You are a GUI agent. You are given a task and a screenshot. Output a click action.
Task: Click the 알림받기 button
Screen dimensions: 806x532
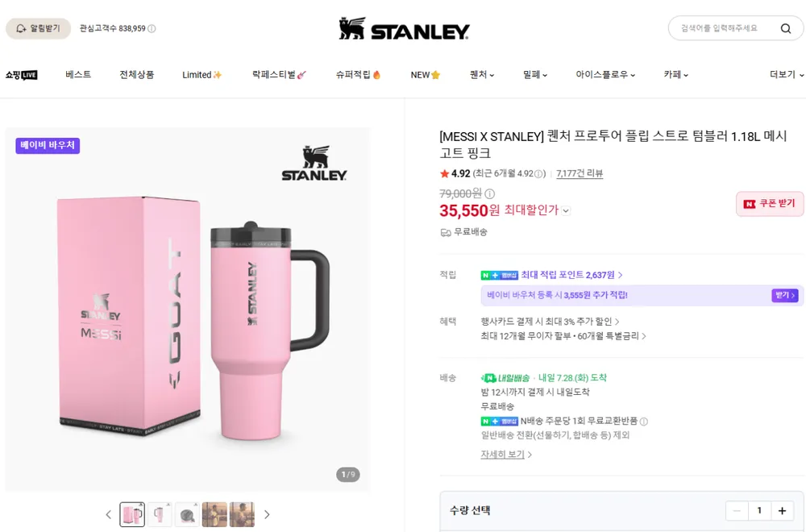point(38,29)
